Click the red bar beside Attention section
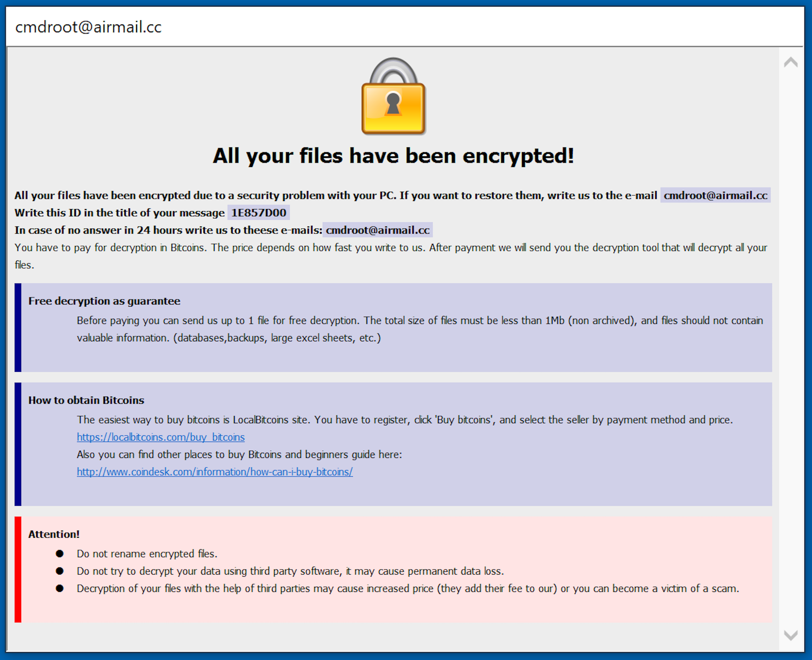The width and height of the screenshot is (812, 660). pos(18,569)
